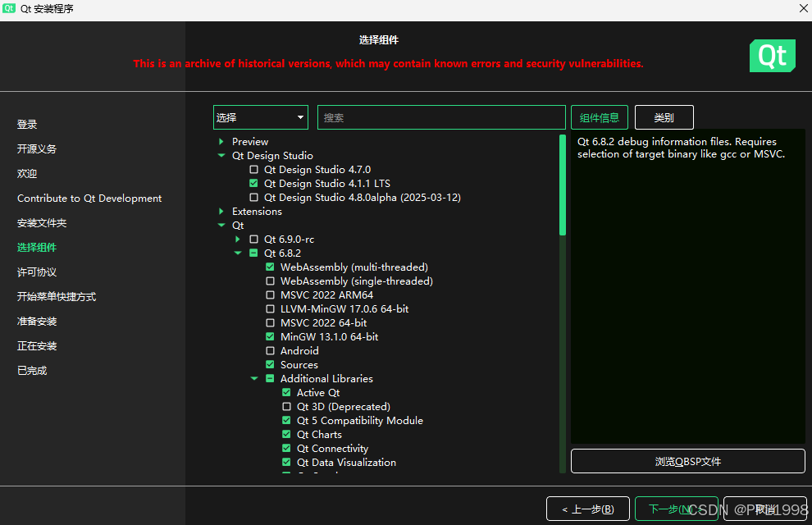Check Qt 3D (Deprecated)
The width and height of the screenshot is (812, 525).
pyautogui.click(x=286, y=406)
